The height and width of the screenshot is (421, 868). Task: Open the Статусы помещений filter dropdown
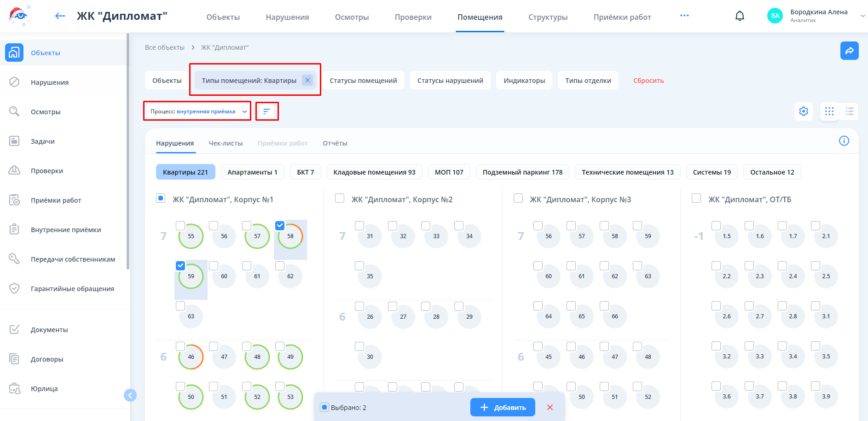pyautogui.click(x=363, y=81)
